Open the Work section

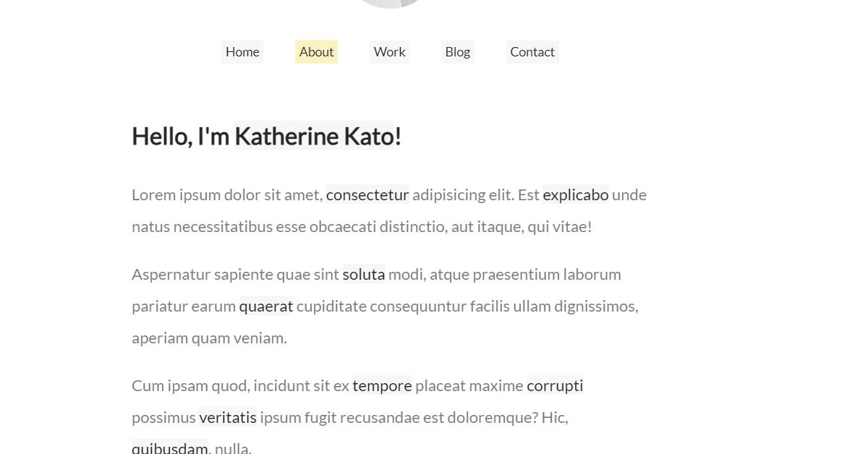point(389,52)
